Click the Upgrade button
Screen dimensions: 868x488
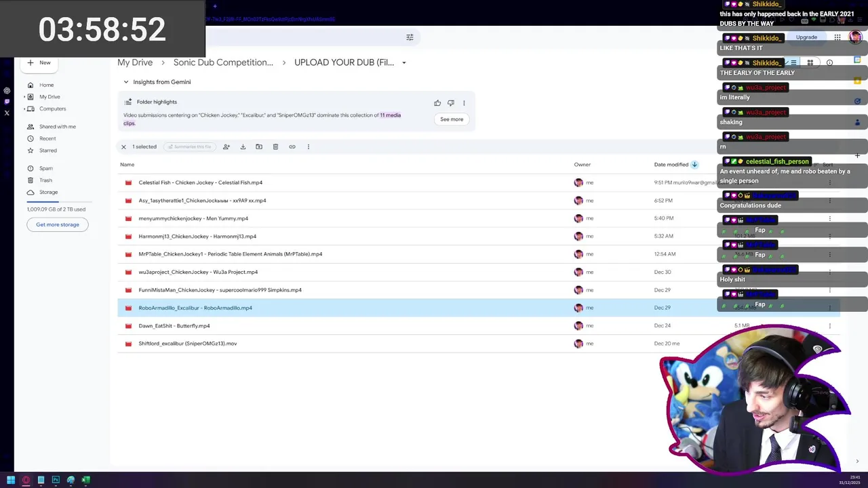(x=806, y=37)
